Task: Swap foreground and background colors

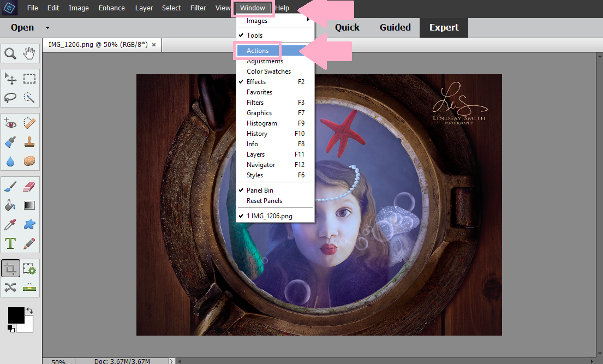Action: (29, 311)
